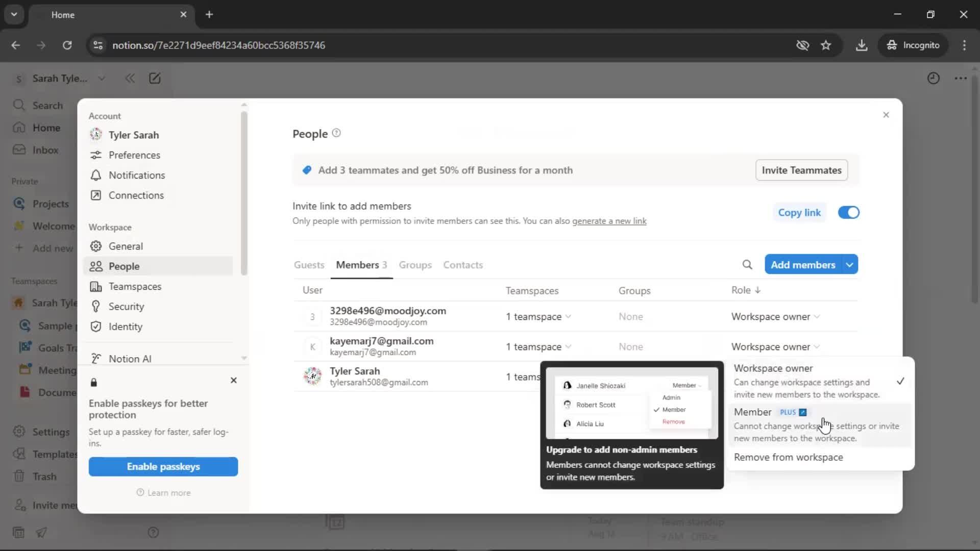Open Tyler Sarah account settings
The width and height of the screenshot is (980, 551).
pyautogui.click(x=158, y=135)
